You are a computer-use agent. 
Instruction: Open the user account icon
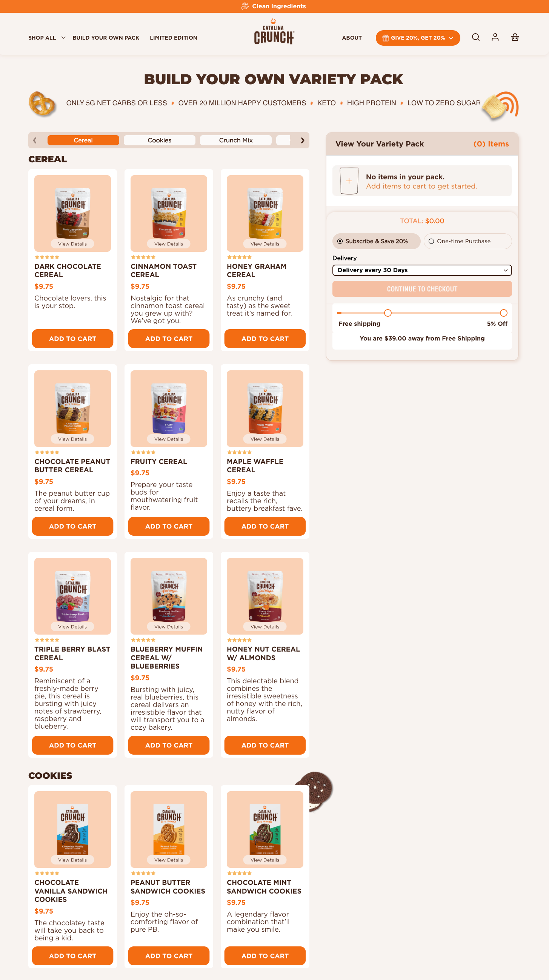click(495, 37)
